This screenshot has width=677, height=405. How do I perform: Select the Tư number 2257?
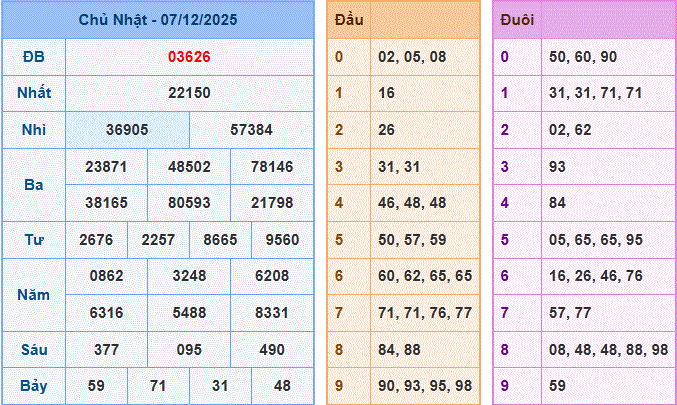(x=158, y=240)
